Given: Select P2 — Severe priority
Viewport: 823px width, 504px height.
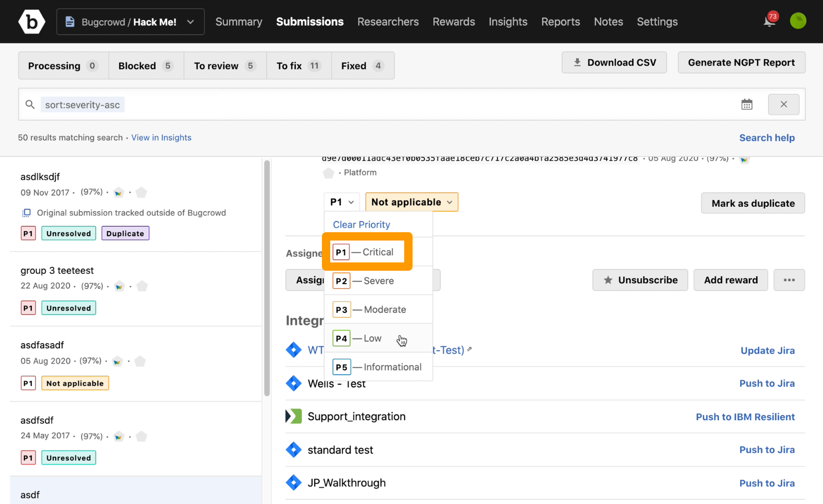Looking at the screenshot, I should [x=379, y=281].
